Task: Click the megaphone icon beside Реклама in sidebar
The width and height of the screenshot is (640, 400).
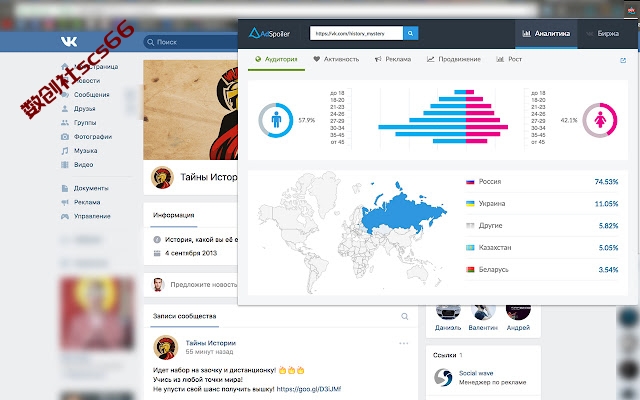Action: coord(65,202)
